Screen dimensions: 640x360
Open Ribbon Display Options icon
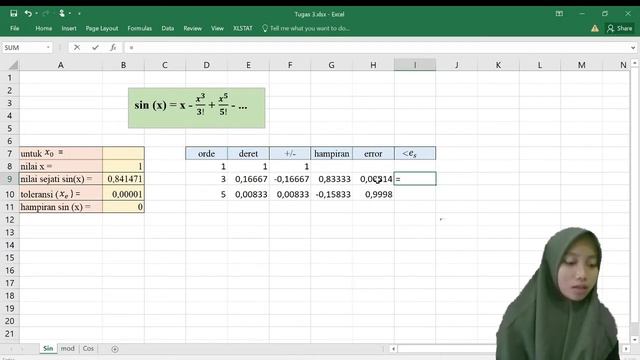[x=559, y=13]
